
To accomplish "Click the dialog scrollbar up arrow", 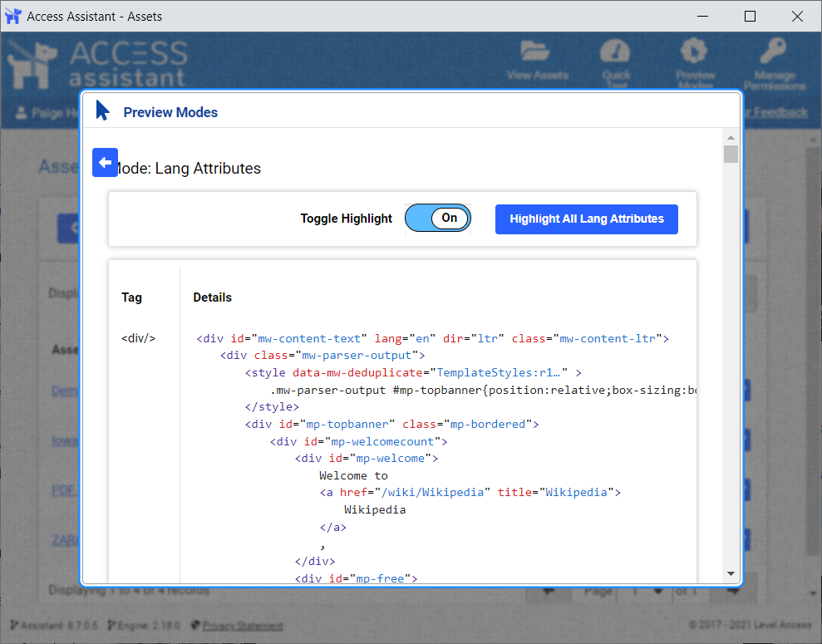I will 731,138.
